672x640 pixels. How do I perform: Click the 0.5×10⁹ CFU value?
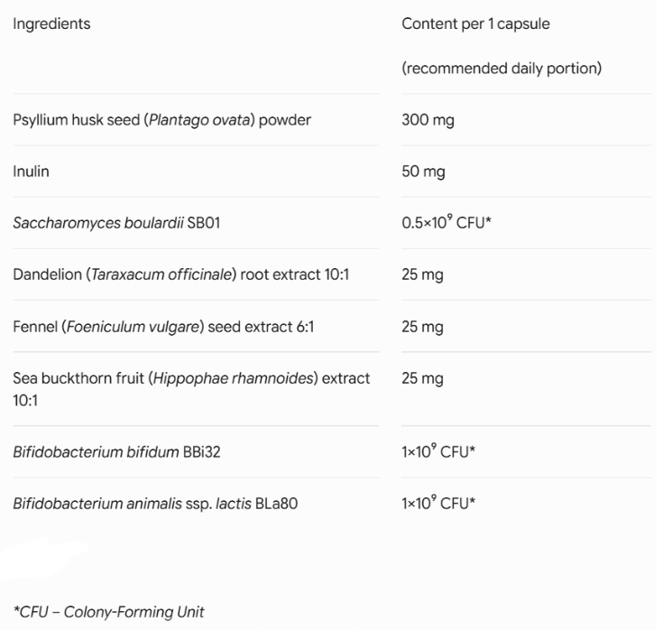pyautogui.click(x=446, y=222)
